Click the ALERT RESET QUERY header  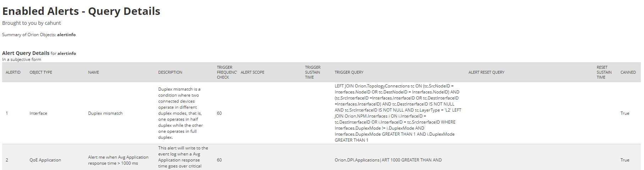pyautogui.click(x=486, y=72)
